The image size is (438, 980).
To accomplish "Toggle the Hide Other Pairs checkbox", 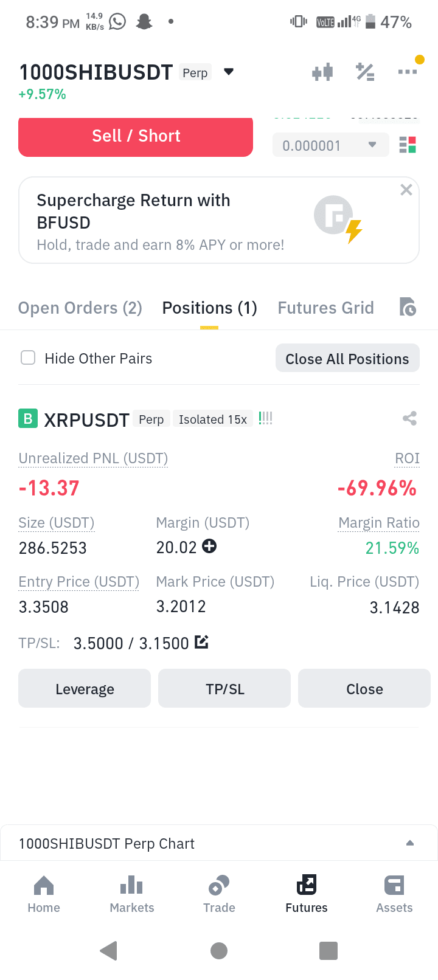I will pyautogui.click(x=28, y=357).
